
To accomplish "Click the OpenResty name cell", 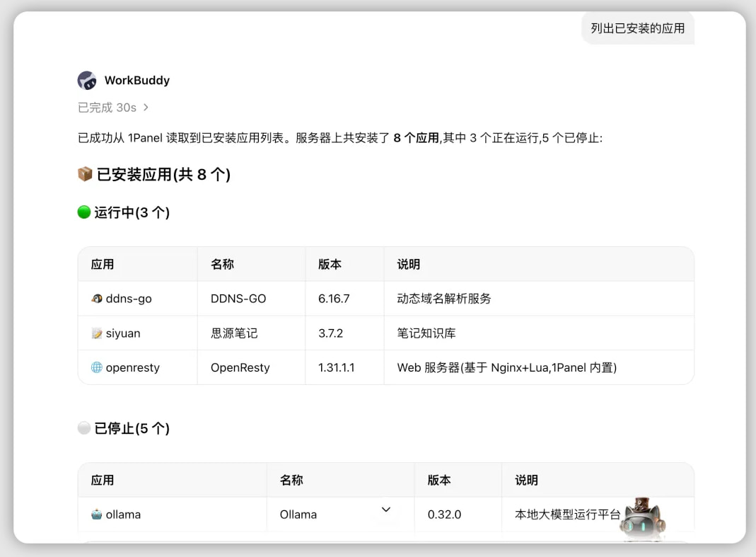I will coord(240,368).
